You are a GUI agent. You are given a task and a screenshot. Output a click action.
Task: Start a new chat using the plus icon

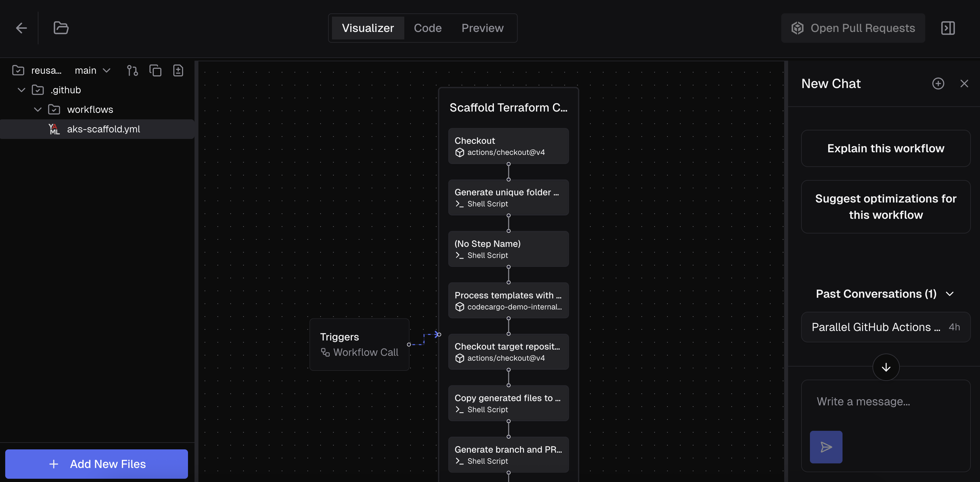939,83
